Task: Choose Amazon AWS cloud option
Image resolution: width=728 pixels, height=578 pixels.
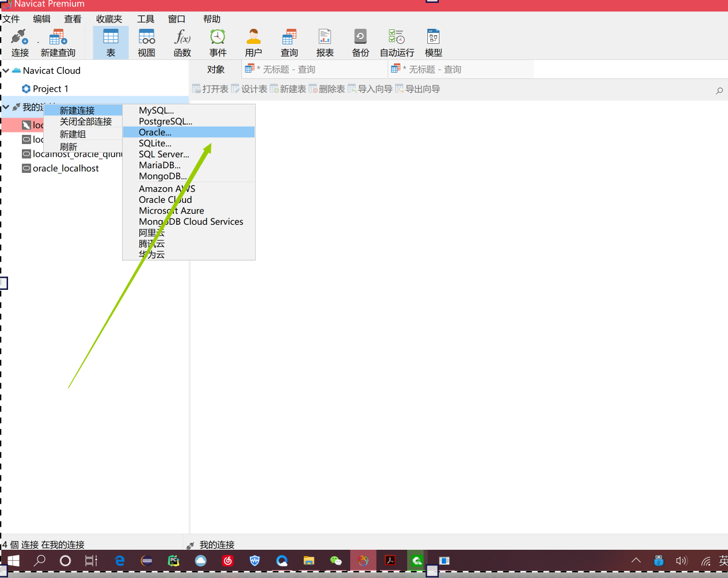Action: click(x=189, y=188)
